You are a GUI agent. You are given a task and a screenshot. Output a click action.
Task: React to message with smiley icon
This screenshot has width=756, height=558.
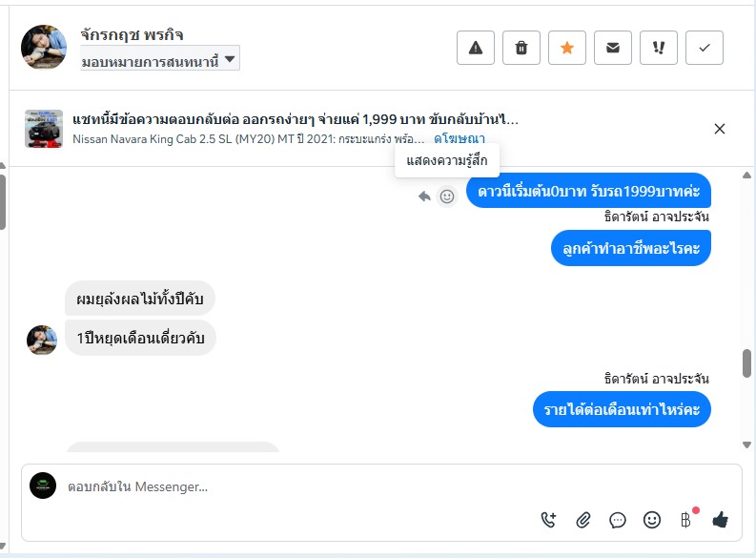coord(446,196)
